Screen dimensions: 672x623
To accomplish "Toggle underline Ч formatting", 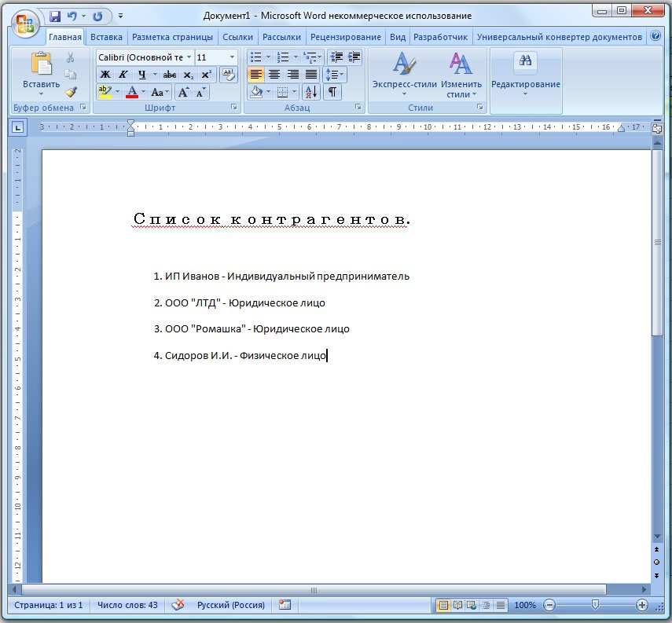I will 141,75.
